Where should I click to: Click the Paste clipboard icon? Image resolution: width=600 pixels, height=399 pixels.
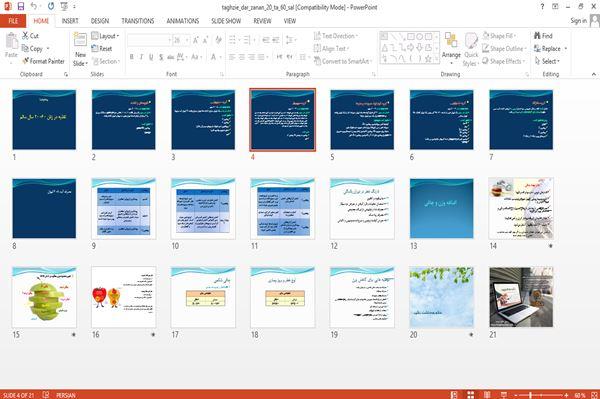(x=11, y=41)
